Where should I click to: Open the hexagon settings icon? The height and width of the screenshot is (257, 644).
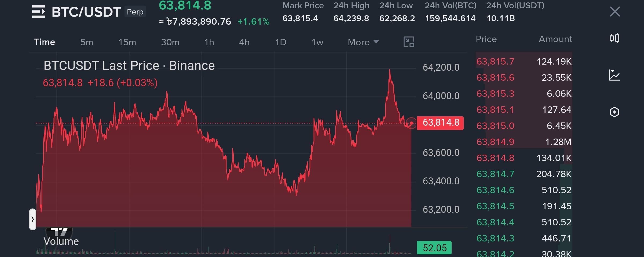click(x=614, y=112)
